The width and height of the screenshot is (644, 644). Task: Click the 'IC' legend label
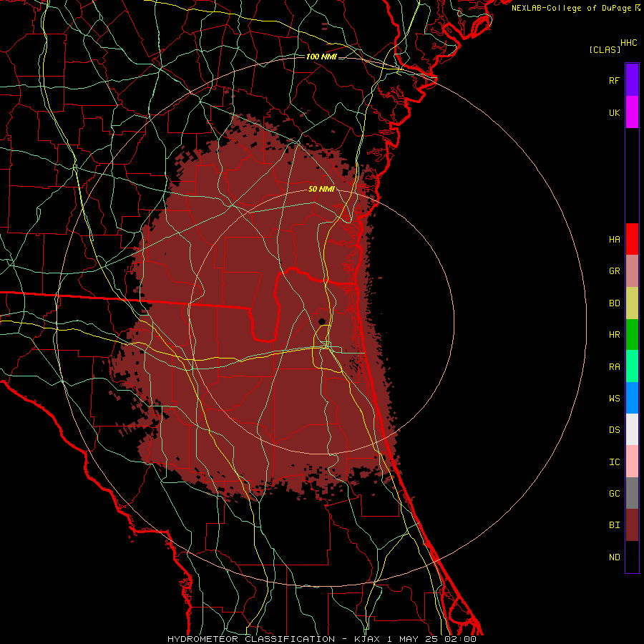tap(614, 462)
